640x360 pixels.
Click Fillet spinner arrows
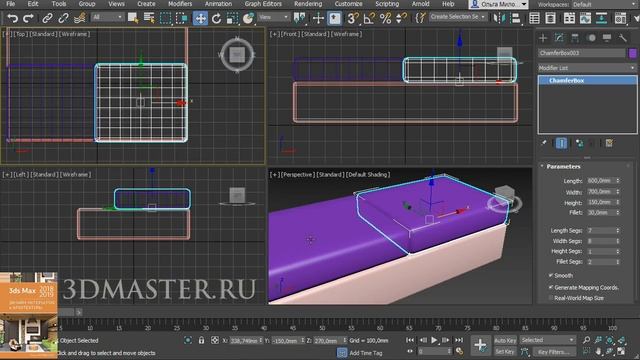618,213
